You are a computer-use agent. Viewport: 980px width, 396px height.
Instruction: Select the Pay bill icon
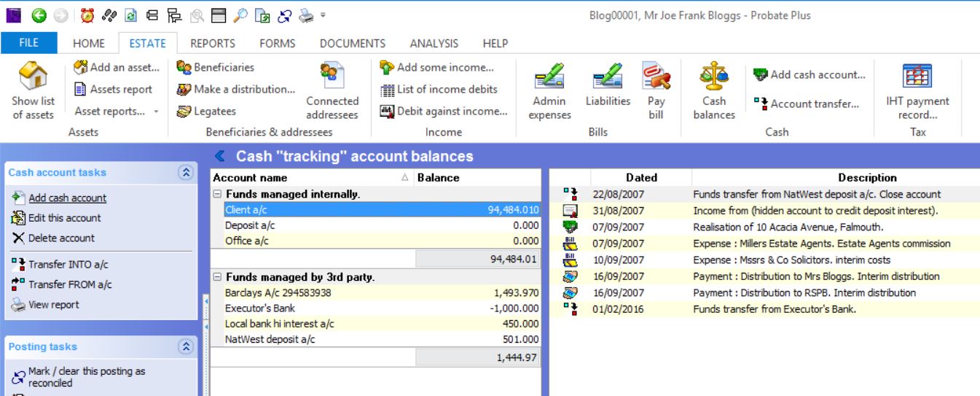point(656,78)
